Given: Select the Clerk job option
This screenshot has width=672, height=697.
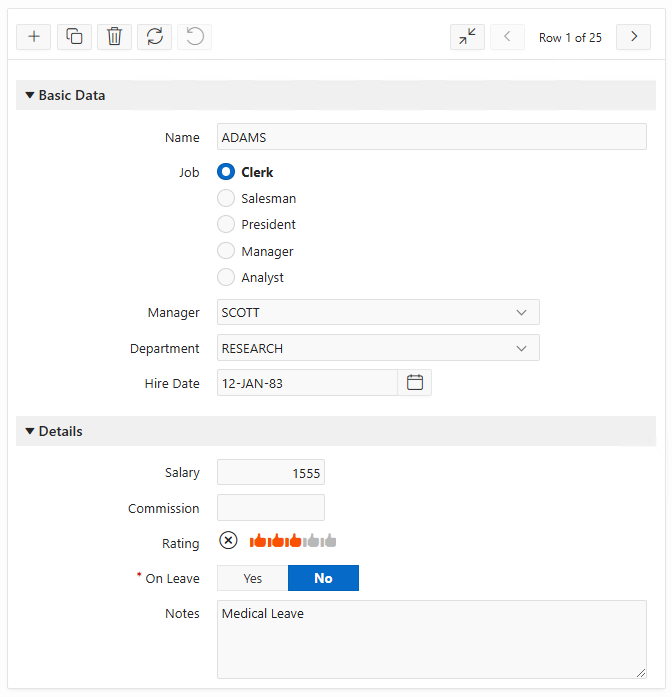Looking at the screenshot, I should click(x=245, y=172).
